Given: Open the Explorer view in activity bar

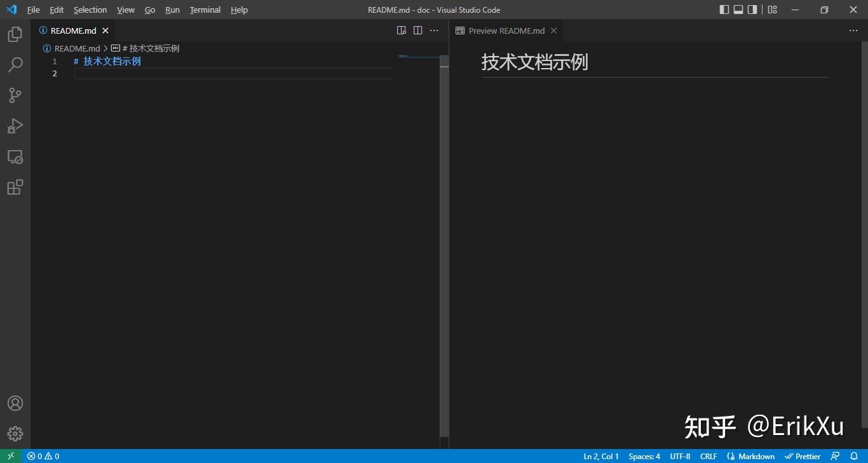Looking at the screenshot, I should click(15, 34).
